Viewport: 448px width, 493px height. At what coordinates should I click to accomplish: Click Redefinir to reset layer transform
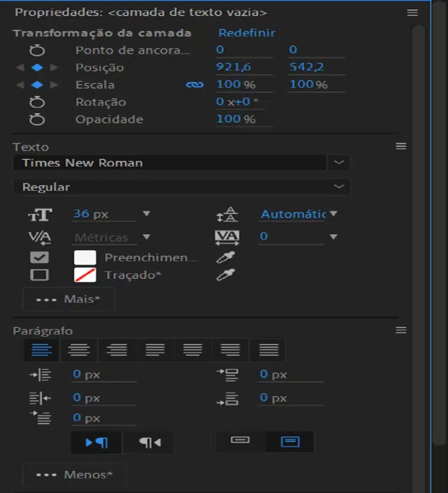(x=247, y=33)
